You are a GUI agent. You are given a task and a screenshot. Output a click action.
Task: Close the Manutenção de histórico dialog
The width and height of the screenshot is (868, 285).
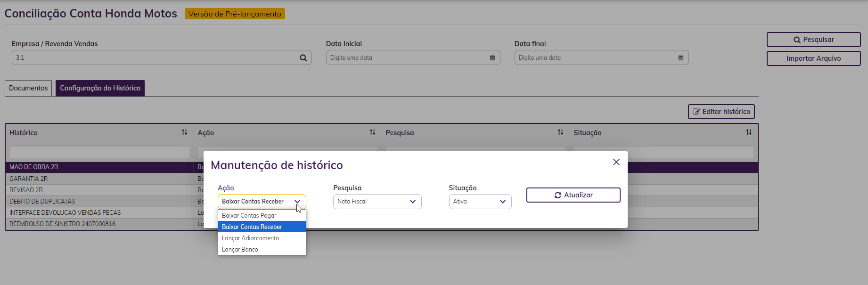(616, 162)
